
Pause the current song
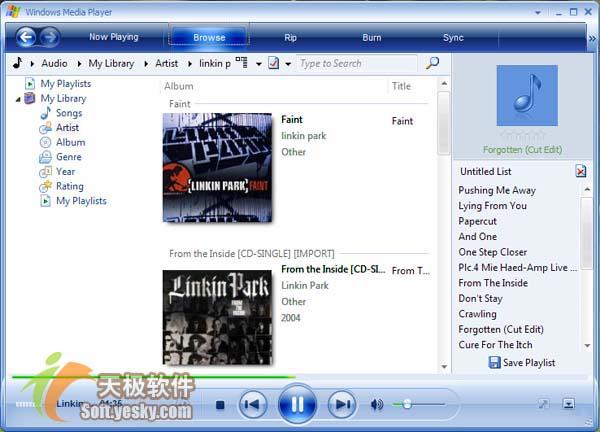click(297, 404)
